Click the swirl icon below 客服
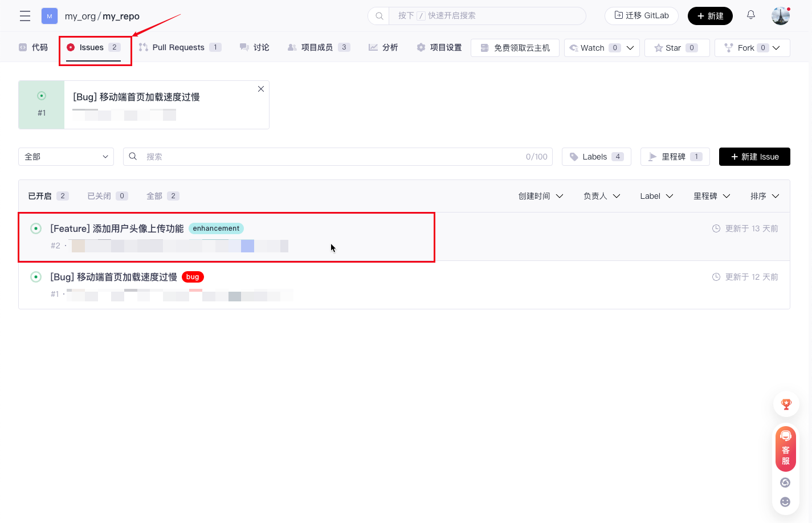The height and width of the screenshot is (523, 812). (x=785, y=483)
